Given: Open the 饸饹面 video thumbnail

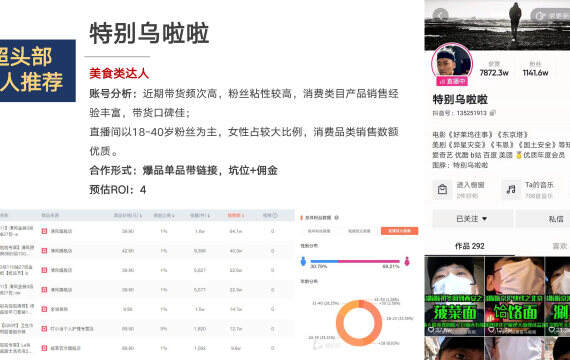Looking at the screenshot, I should tap(515, 296).
